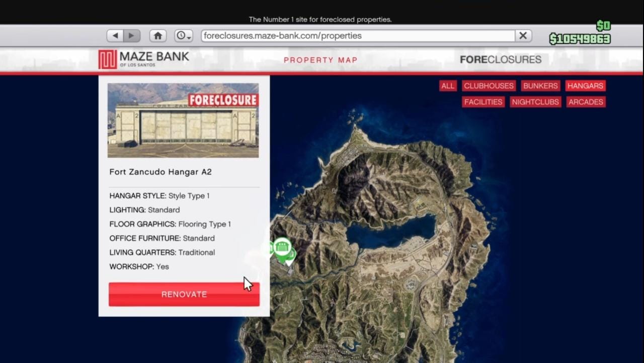The height and width of the screenshot is (363, 644).
Task: Click the Floor Graphics: Flooring Type 1 line
Action: (x=170, y=224)
